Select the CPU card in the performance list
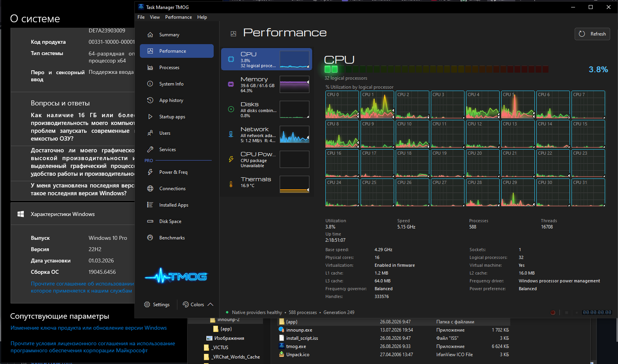The image size is (618, 364). pos(266,59)
